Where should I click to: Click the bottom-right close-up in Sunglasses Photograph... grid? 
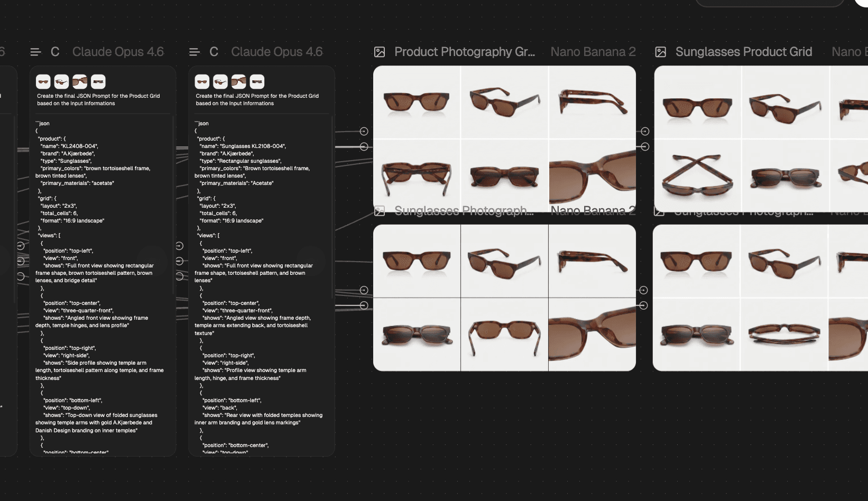593,335
